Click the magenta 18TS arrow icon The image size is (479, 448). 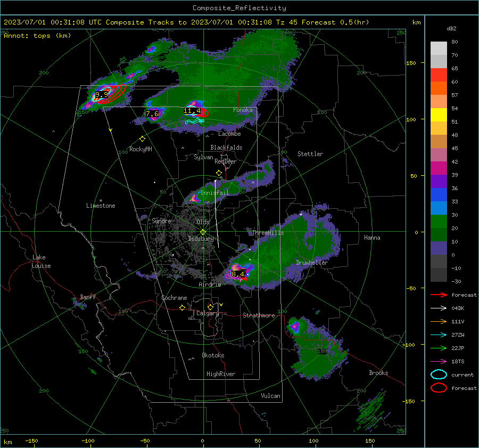[x=439, y=362]
